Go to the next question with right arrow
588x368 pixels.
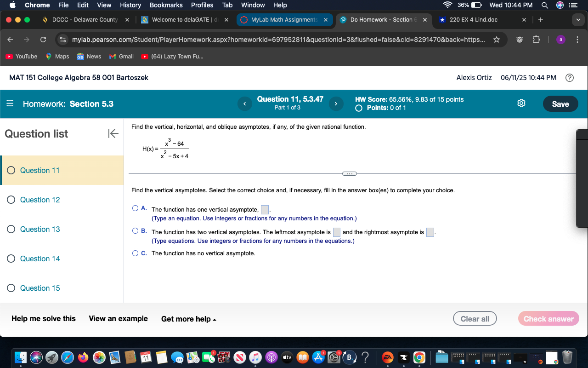(x=336, y=103)
